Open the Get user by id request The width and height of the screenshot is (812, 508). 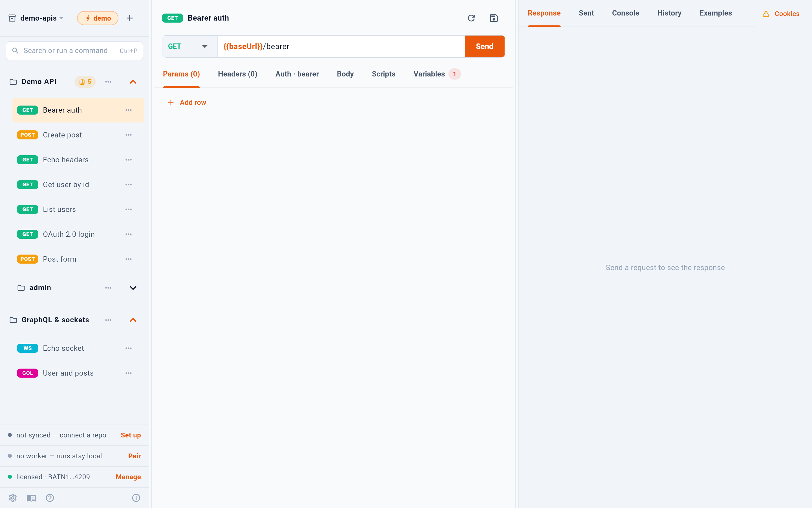(78, 185)
